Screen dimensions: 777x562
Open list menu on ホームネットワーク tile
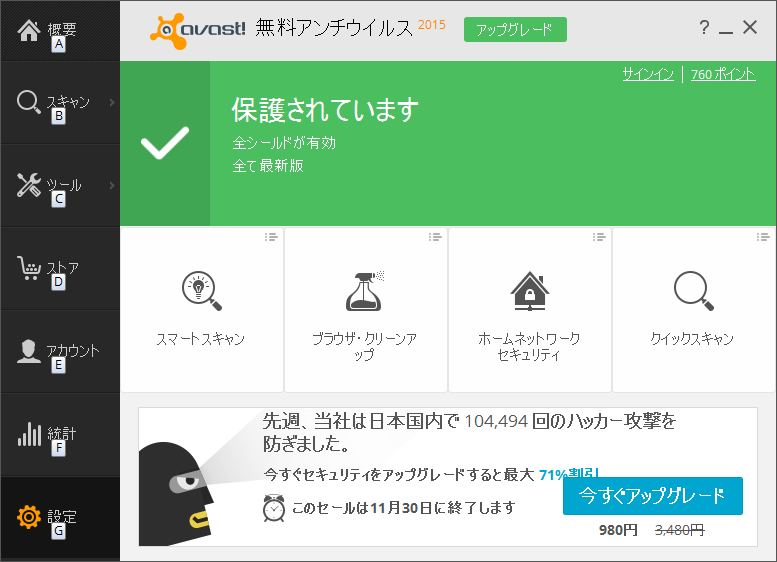click(x=599, y=237)
